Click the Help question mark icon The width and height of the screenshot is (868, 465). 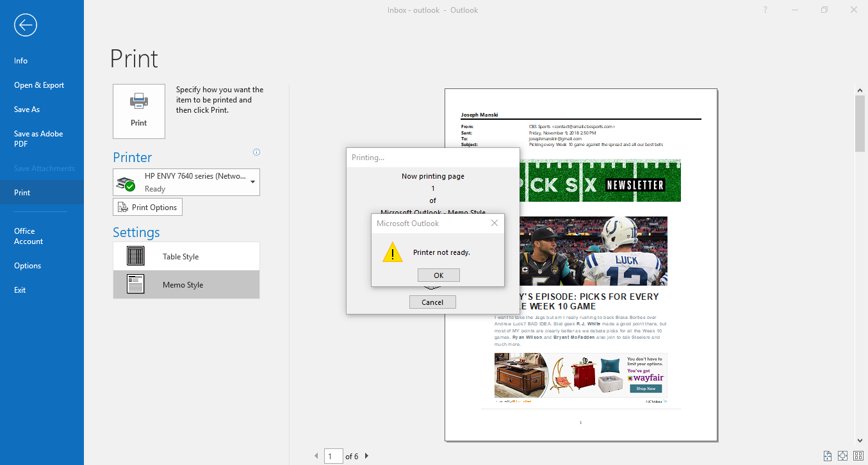[766, 10]
